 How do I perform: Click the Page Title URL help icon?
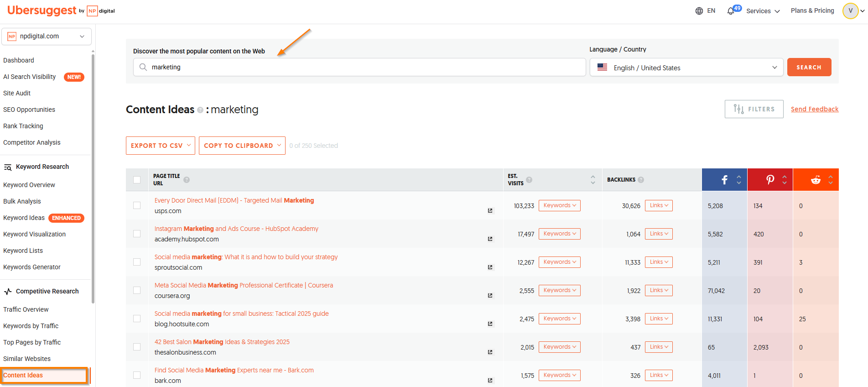coord(187,180)
